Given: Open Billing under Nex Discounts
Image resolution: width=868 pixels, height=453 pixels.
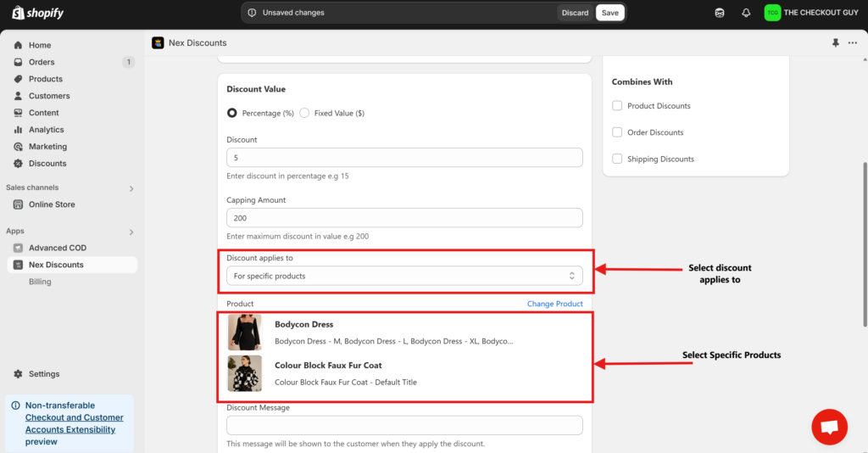Looking at the screenshot, I should click(40, 282).
